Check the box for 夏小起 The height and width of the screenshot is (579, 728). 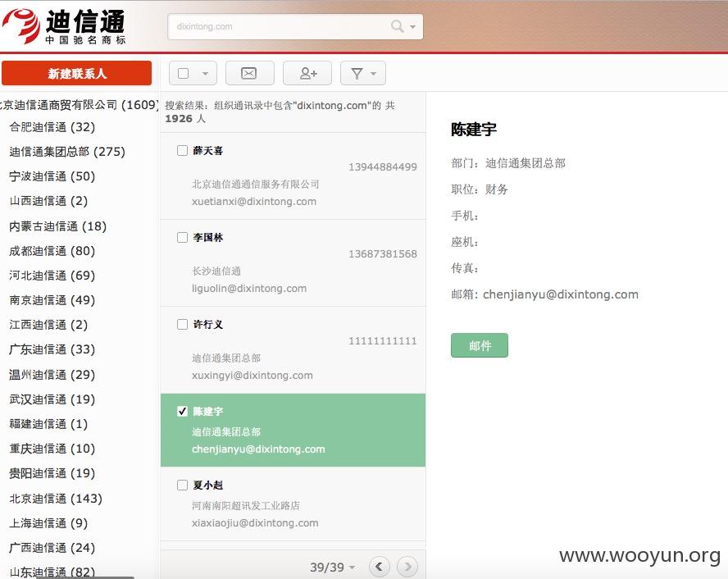pyautogui.click(x=183, y=485)
